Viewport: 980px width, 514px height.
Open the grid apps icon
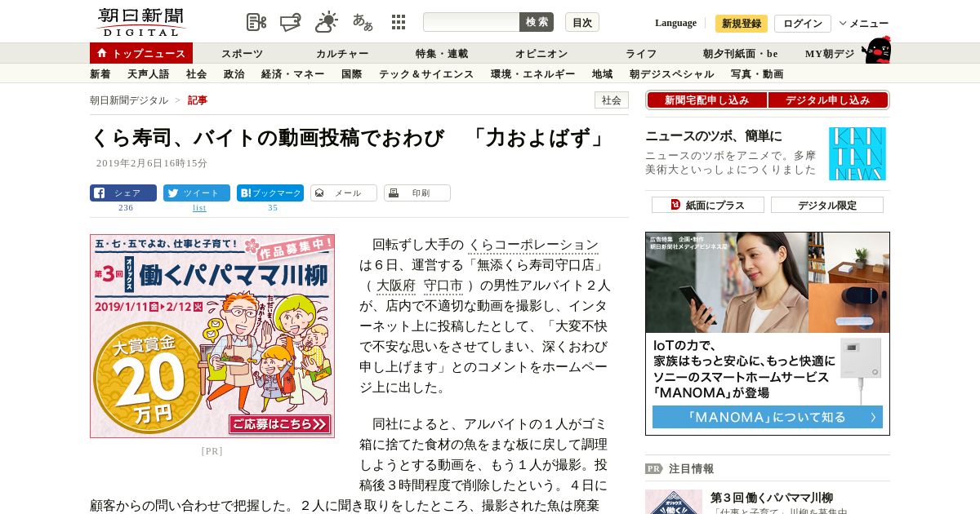[399, 22]
